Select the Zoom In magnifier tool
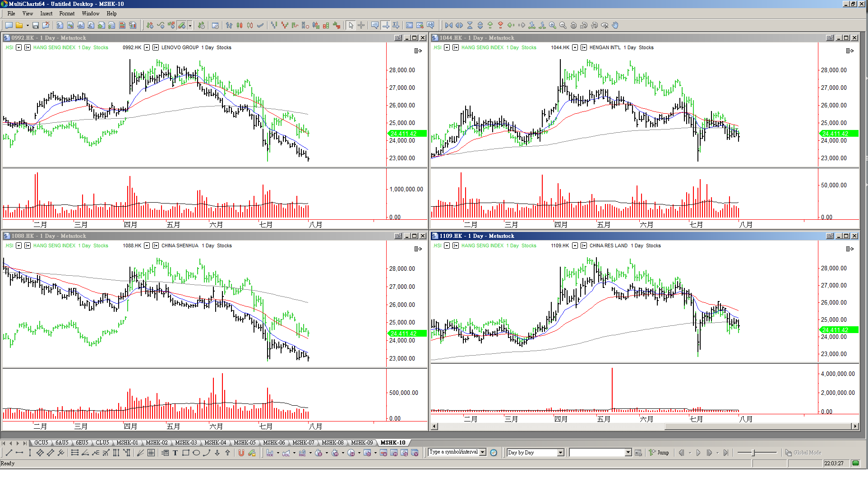This screenshot has height=477, width=868. pyautogui.click(x=552, y=26)
